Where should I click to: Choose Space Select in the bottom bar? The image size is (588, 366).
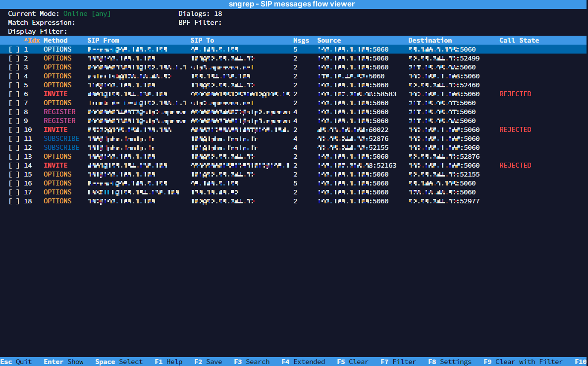[x=119, y=362]
